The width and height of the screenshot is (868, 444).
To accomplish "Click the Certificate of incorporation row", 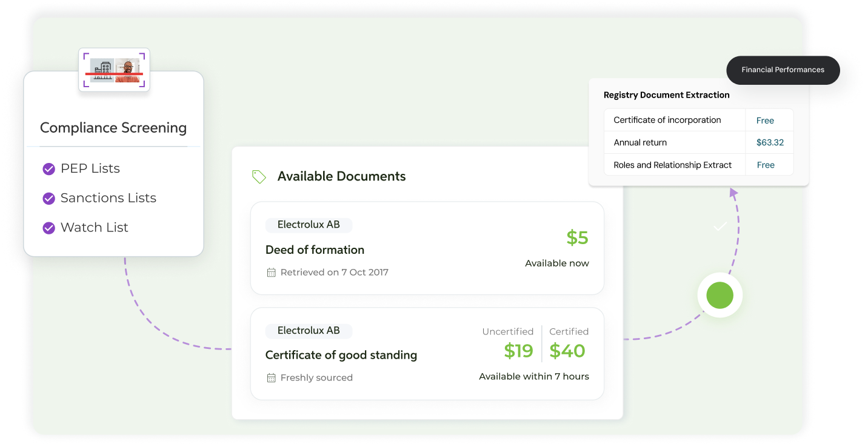I will [698, 120].
